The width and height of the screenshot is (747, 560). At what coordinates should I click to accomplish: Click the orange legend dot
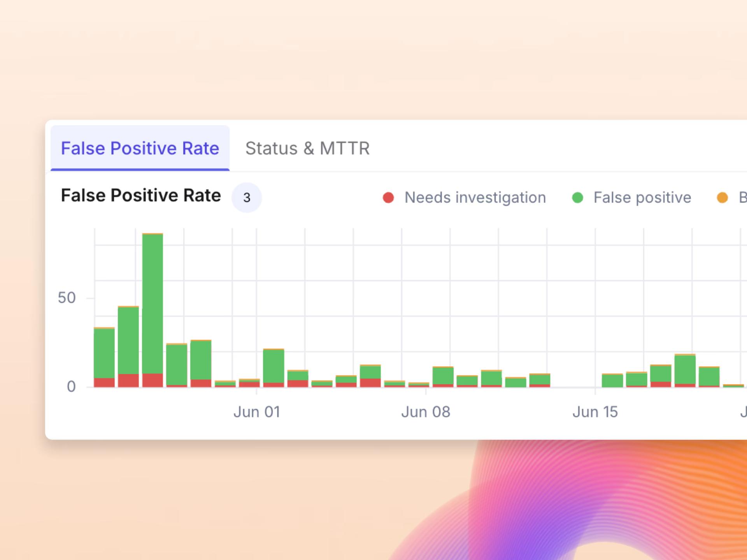coord(722,198)
